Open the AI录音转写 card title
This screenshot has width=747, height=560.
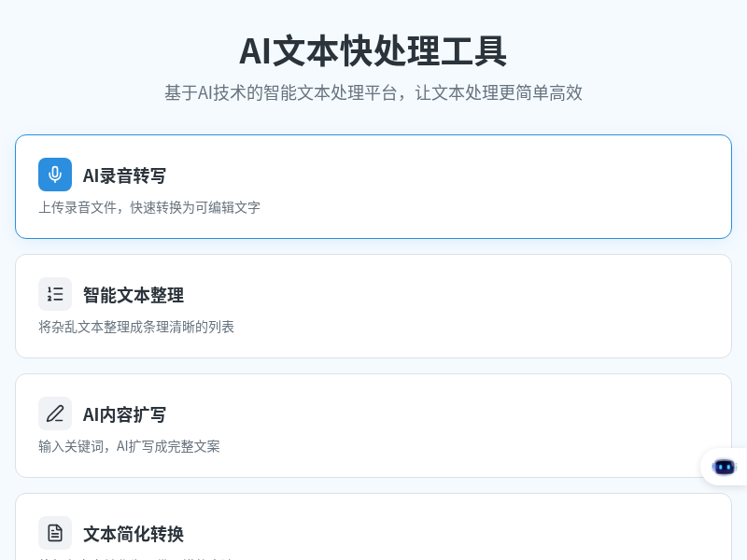pos(124,175)
